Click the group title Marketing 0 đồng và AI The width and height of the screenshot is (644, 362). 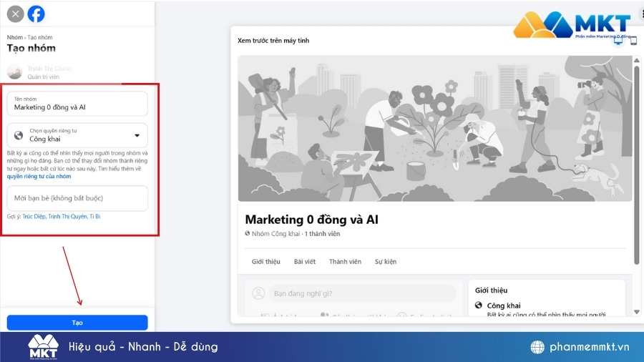click(x=312, y=220)
